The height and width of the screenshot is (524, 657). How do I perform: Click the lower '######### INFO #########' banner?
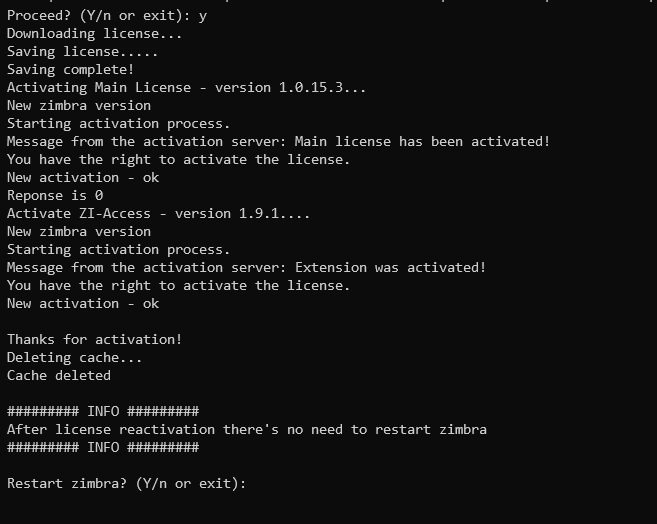click(103, 447)
